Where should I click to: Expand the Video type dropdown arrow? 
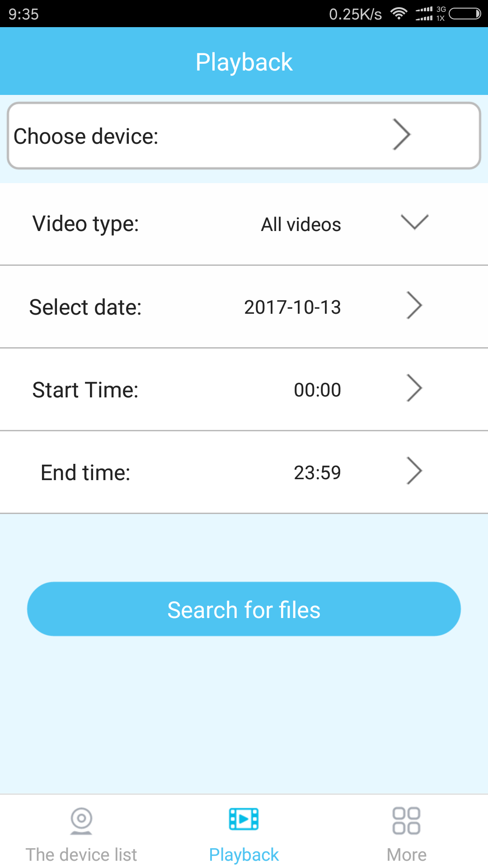click(x=414, y=222)
